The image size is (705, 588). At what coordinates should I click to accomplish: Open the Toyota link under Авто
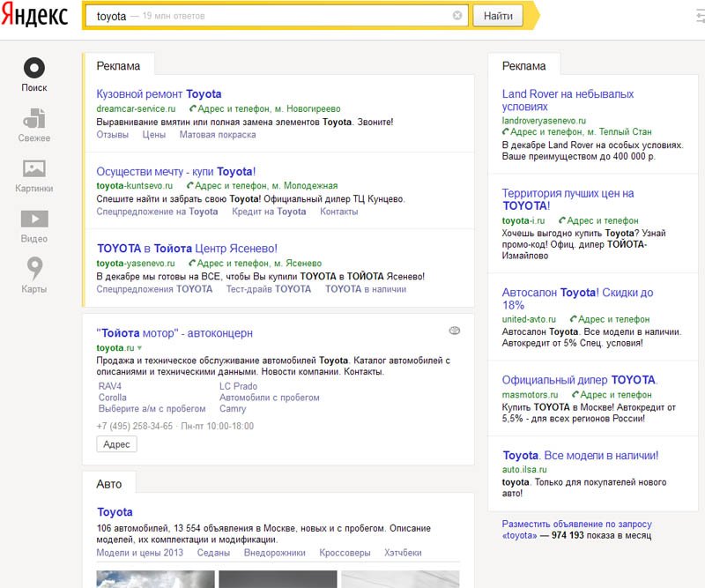click(x=115, y=512)
